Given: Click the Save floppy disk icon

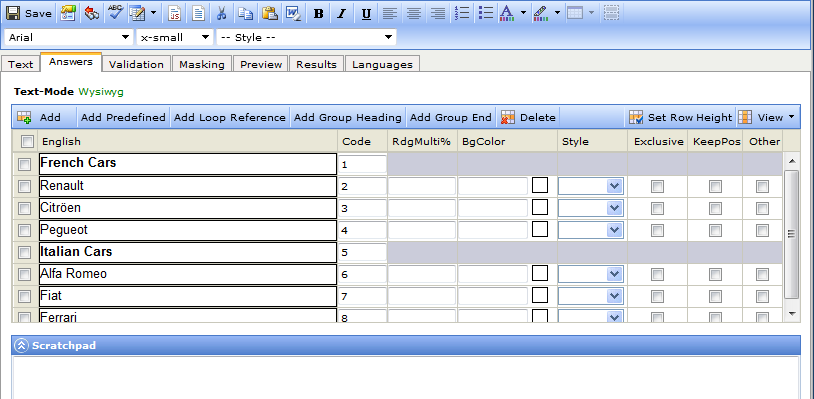Looking at the screenshot, I should pos(13,13).
